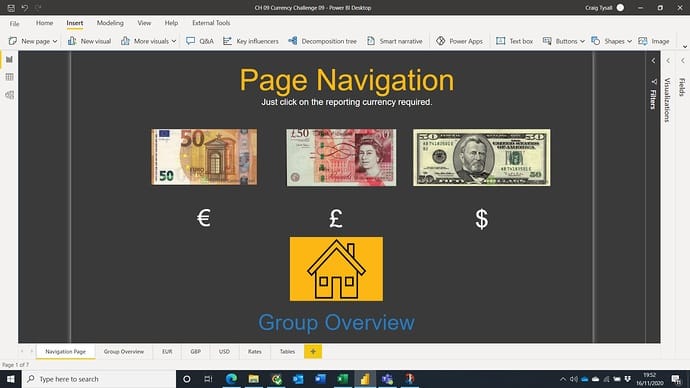Image resolution: width=690 pixels, height=388 pixels.
Task: Click the Save icon in title bar
Action: point(11,8)
